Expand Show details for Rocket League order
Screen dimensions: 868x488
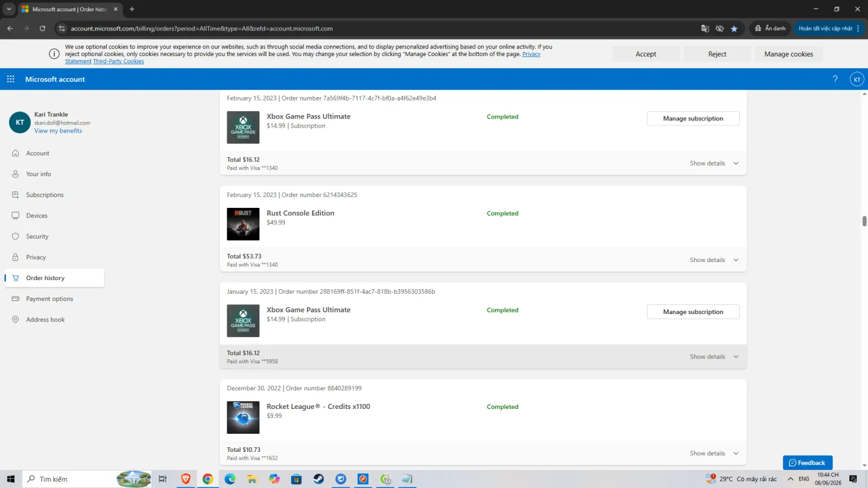point(714,453)
